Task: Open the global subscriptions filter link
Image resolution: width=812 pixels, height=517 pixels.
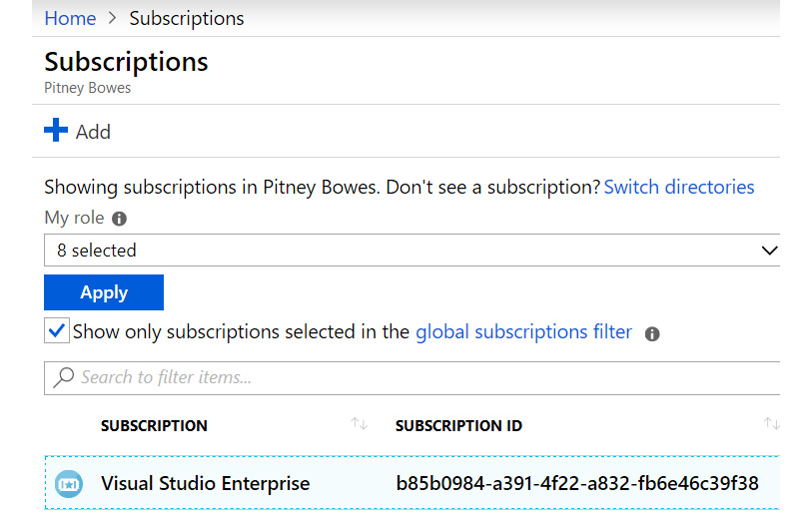Action: pos(523,331)
